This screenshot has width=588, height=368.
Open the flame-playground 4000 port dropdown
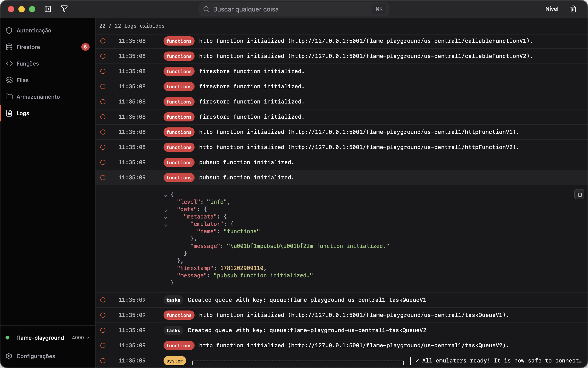[x=81, y=338]
